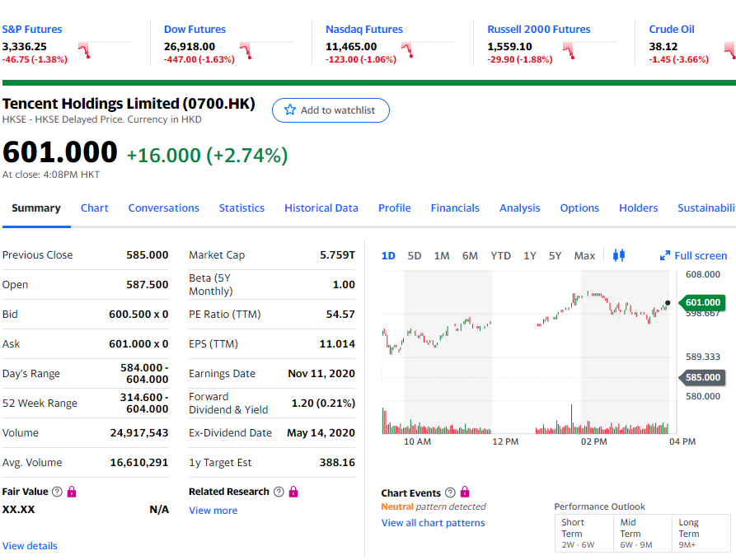Viewport: 736px width, 560px height.
Task: Show the Max chart time range
Action: (584, 255)
